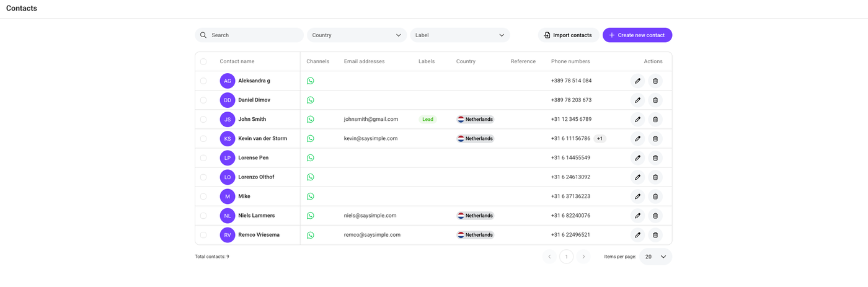Remove Niels Lammers using the trash icon
The width and height of the screenshot is (868, 287).
[x=655, y=216]
